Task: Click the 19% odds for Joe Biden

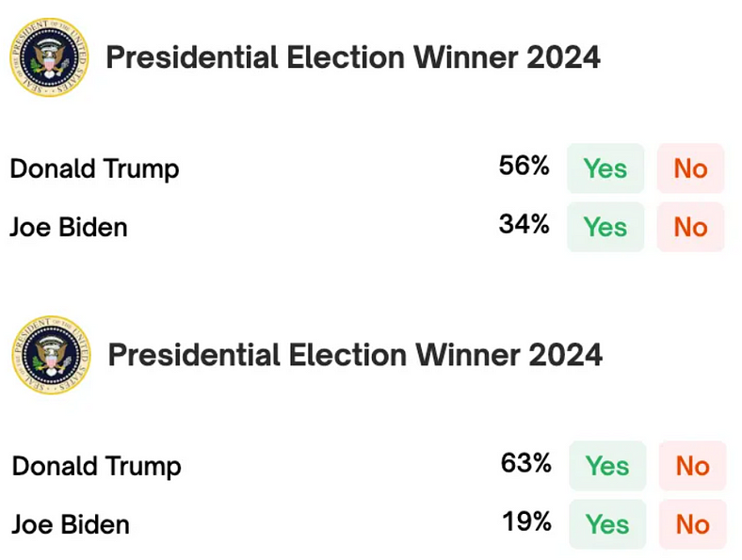Action: (x=525, y=522)
